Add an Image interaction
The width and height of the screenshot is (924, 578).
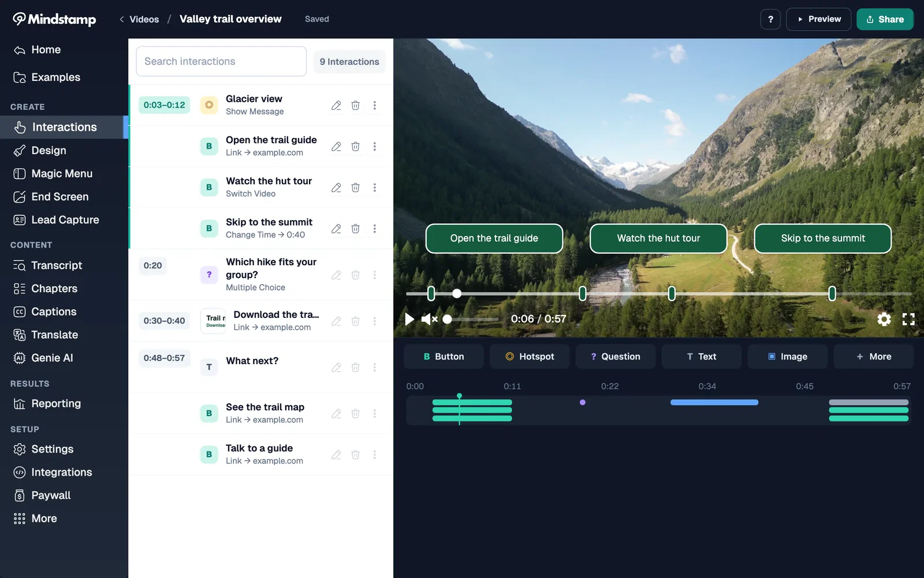[x=788, y=357]
